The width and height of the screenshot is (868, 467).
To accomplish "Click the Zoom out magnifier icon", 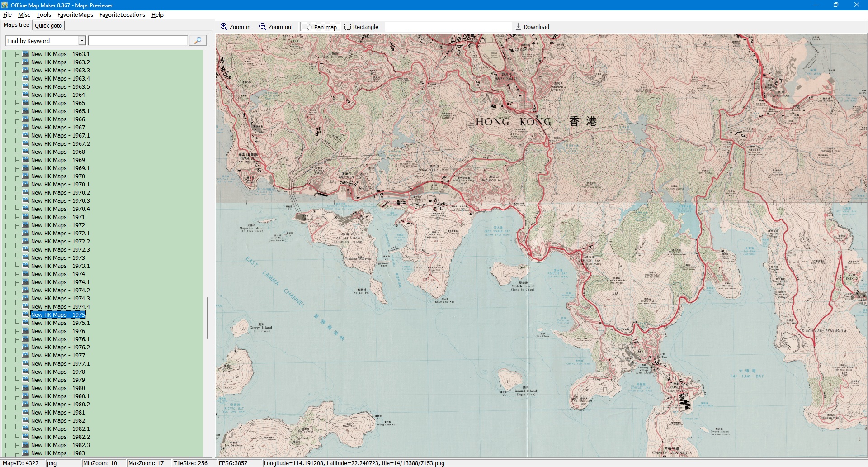I will tap(263, 27).
